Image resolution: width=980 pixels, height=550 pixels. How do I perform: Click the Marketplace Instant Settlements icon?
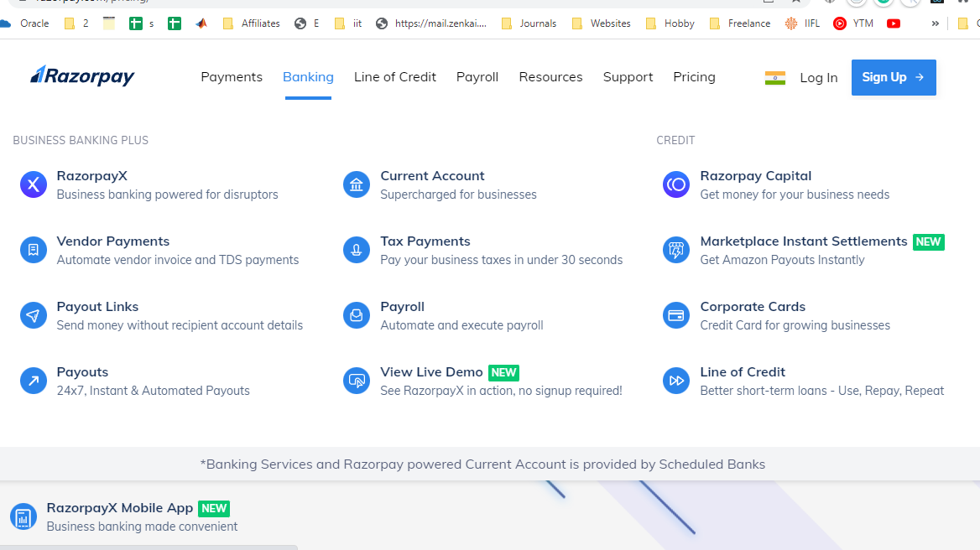coord(676,251)
